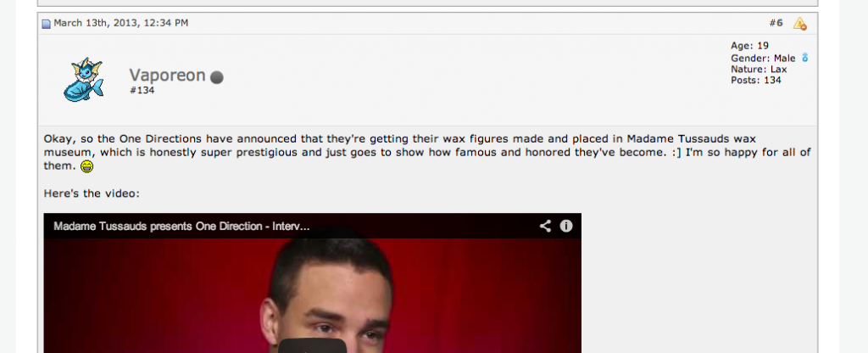Click the grinning smiley emoticon in the post
This screenshot has height=353, width=868.
(x=87, y=166)
